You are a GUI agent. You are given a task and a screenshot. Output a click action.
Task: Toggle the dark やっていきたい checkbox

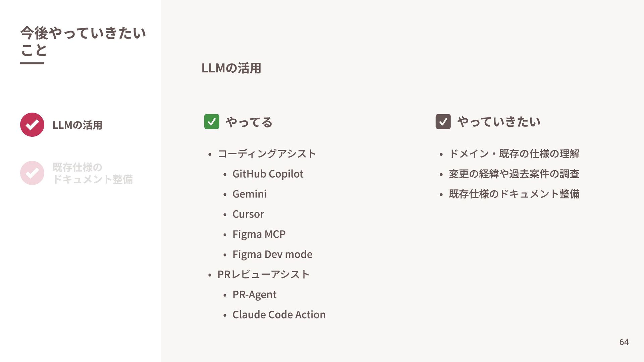click(x=443, y=122)
